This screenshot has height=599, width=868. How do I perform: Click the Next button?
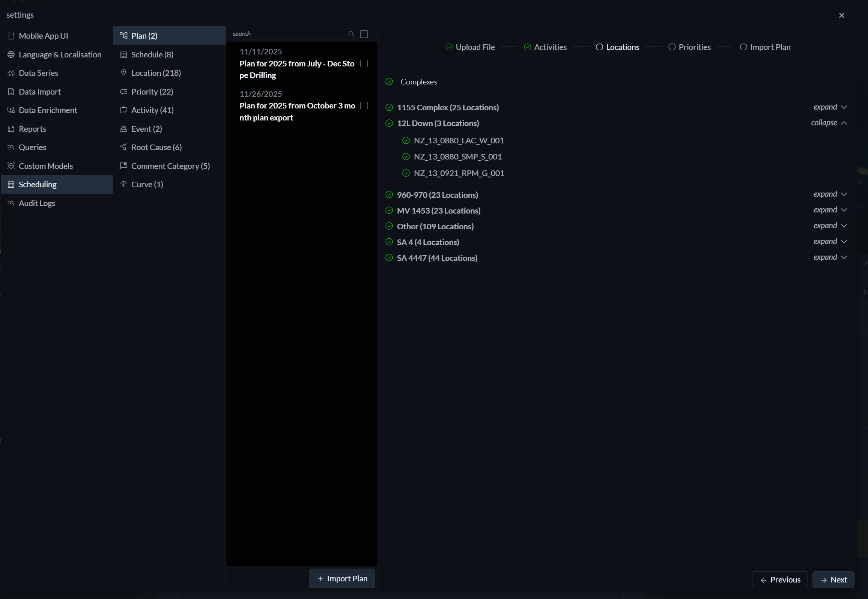point(833,579)
